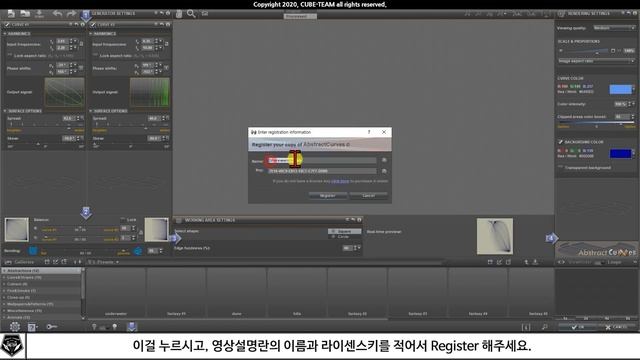Click the clipboard icon beside the magnifier
The width and height of the screenshot is (640, 360).
click(x=179, y=14)
